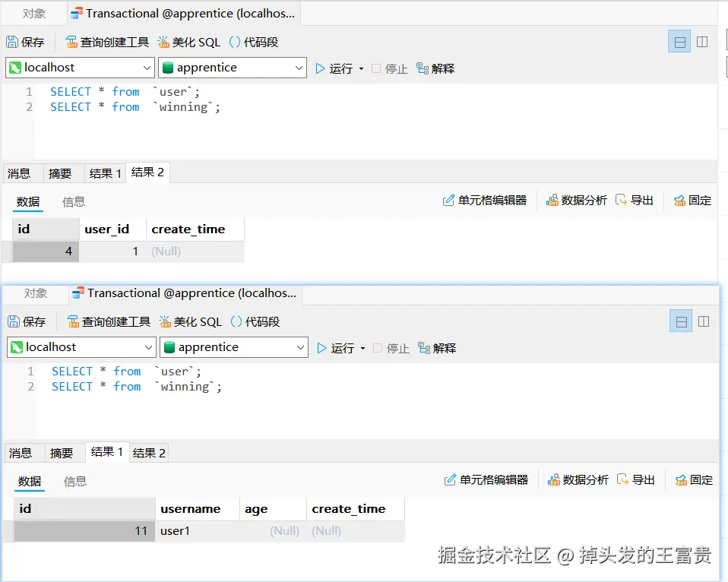Select Transactional @apprentice tab in upper window

pos(185,14)
